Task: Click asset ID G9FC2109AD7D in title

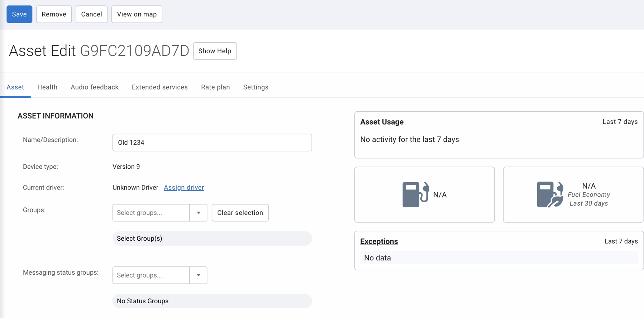Action: point(134,51)
